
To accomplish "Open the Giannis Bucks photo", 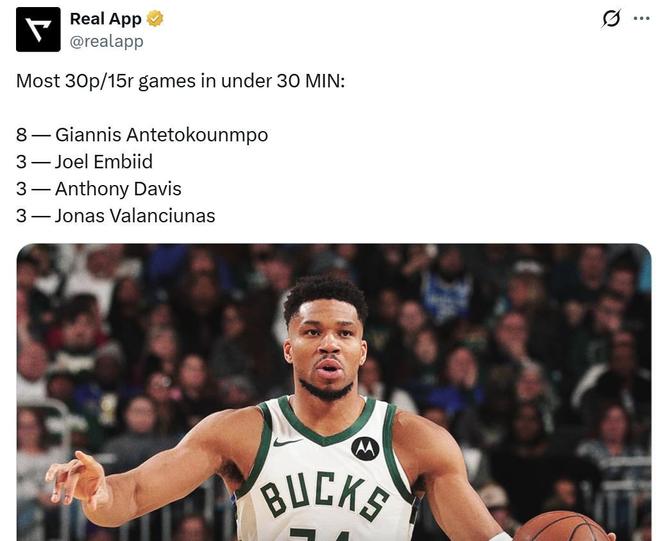I will tap(334, 392).
